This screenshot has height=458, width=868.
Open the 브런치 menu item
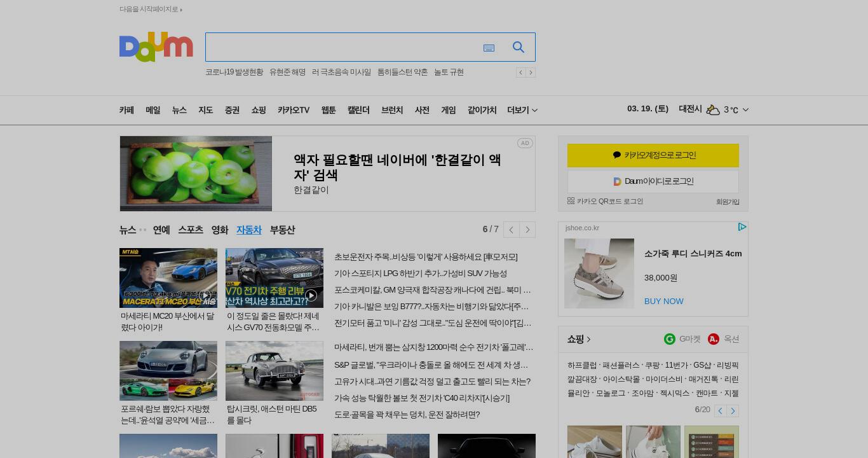(392, 110)
